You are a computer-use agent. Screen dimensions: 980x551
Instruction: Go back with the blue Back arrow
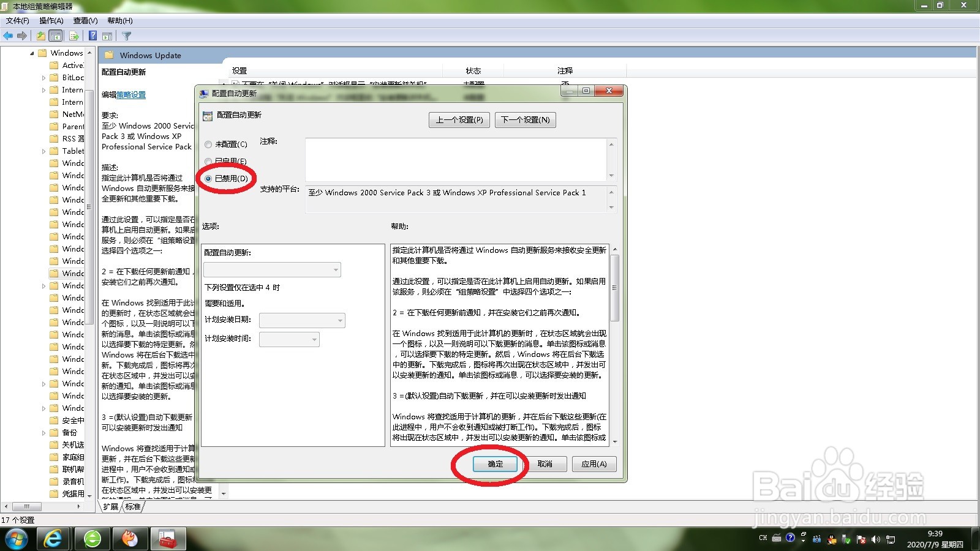8,36
